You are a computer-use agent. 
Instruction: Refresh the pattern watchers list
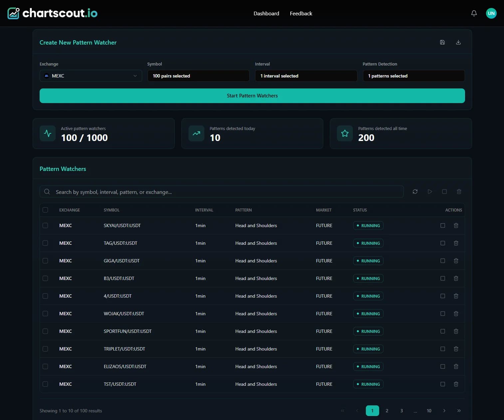pos(415,192)
